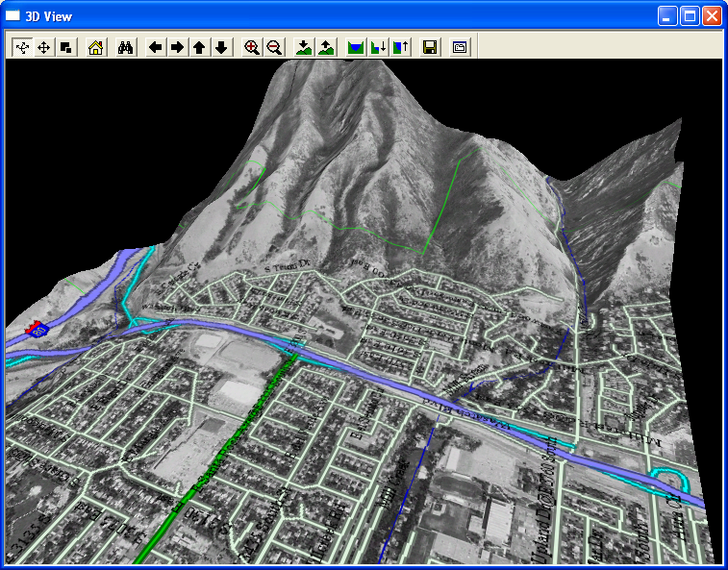Lower the water level
Viewport: 728px width, 570px height.
pyautogui.click(x=378, y=47)
